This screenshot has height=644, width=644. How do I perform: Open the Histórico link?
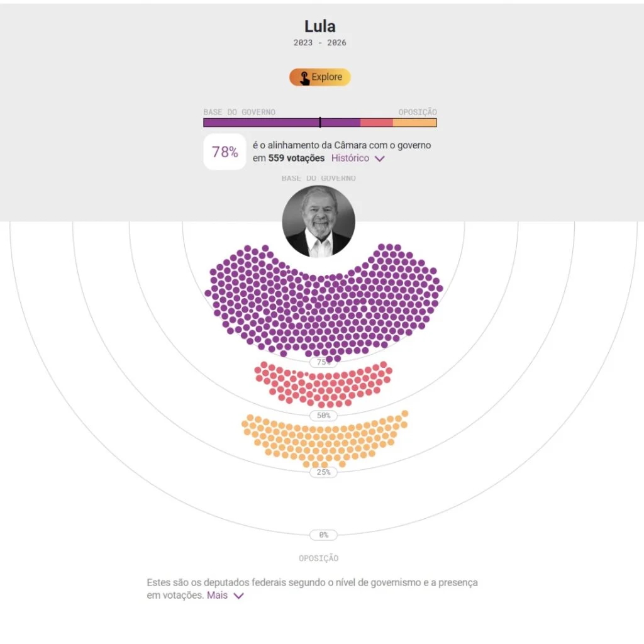tap(350, 158)
